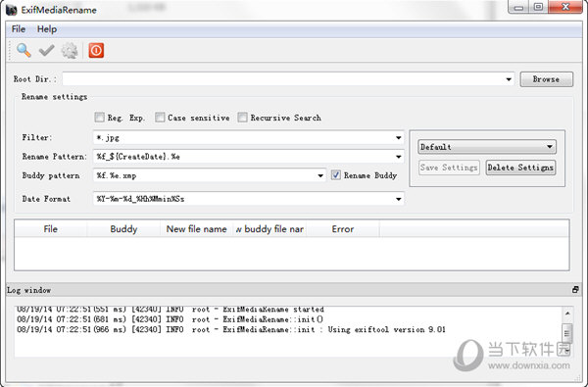
Task: Click the Delete Settings button
Action: point(520,168)
